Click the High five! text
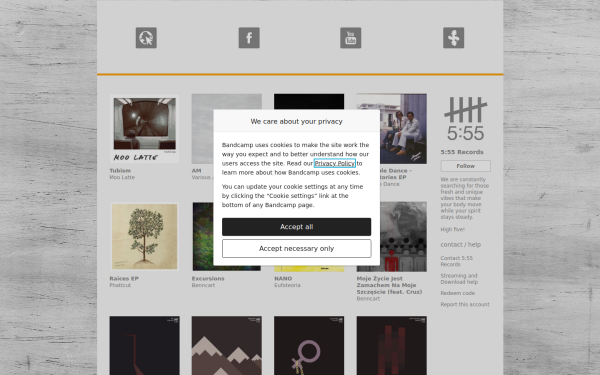Image resolution: width=600 pixels, height=375 pixels. tap(452, 230)
